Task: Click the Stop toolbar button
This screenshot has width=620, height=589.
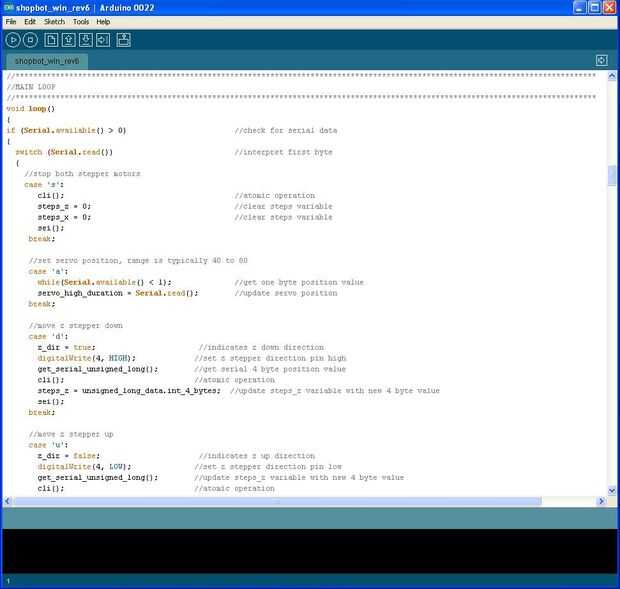Action: pyautogui.click(x=30, y=40)
